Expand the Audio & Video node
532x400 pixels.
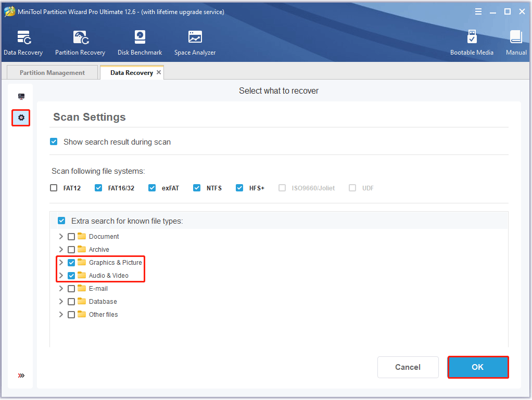61,275
